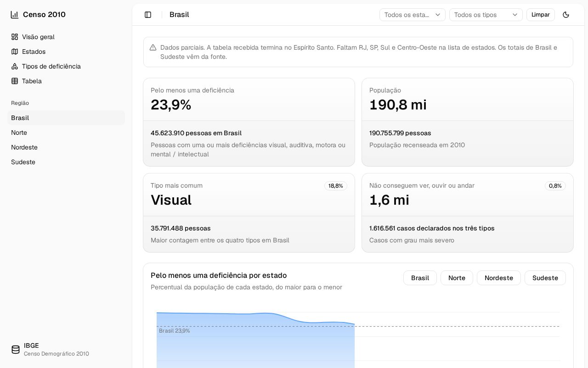The image size is (588, 368).
Task: Select Sudeste region in the sidebar
Action: tap(66, 162)
